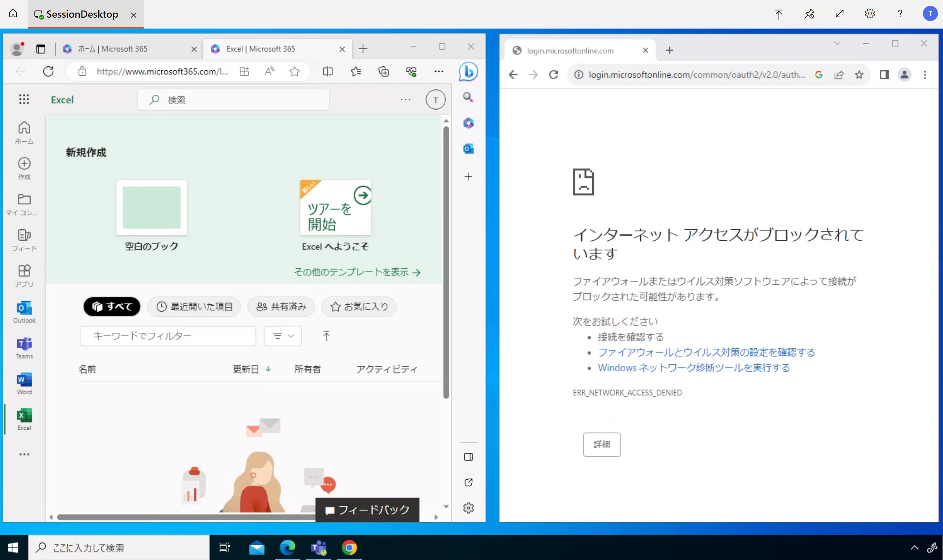Select the login.microsoftonline.com Chrome tab
The image size is (943, 560).
(x=581, y=50)
